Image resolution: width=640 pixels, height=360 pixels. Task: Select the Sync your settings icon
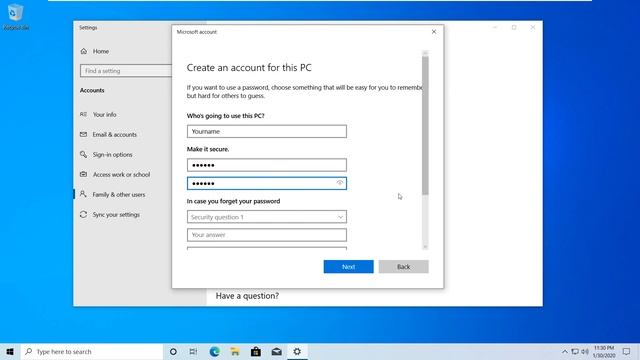point(83,214)
